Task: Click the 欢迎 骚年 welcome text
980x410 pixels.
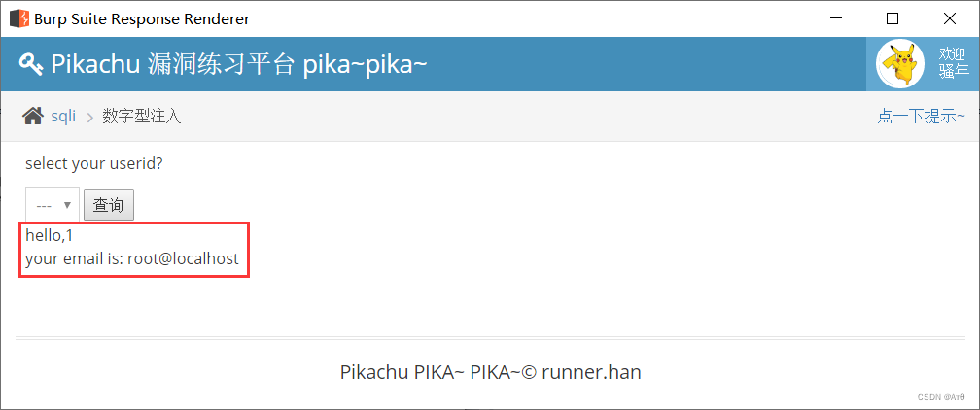Action: [953, 64]
